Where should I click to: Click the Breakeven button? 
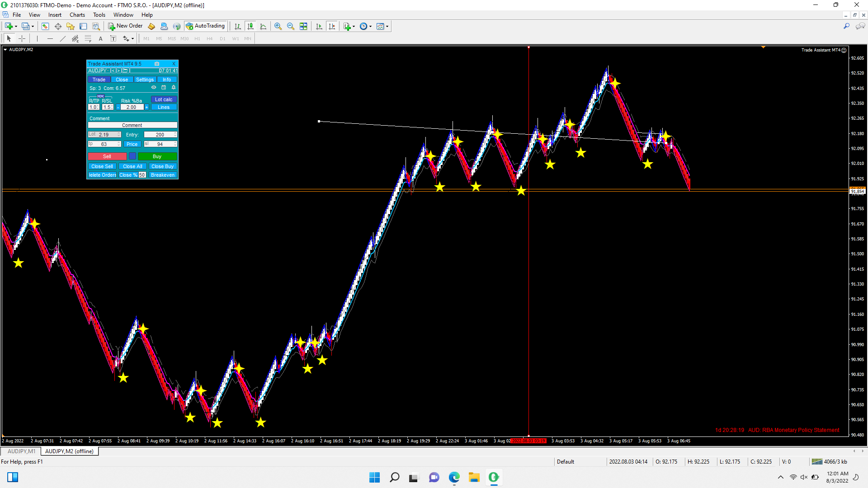click(x=163, y=175)
